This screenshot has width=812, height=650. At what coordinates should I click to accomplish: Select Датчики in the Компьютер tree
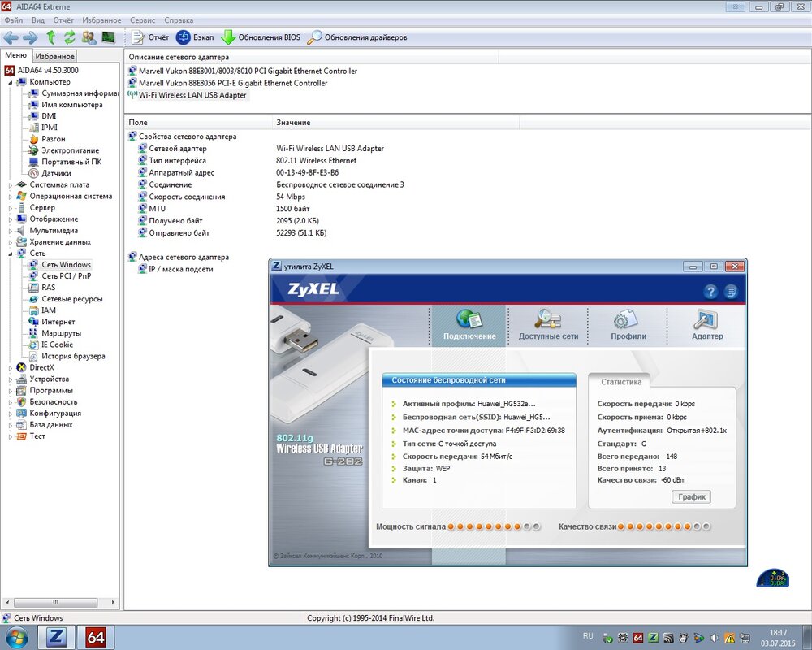(x=56, y=173)
